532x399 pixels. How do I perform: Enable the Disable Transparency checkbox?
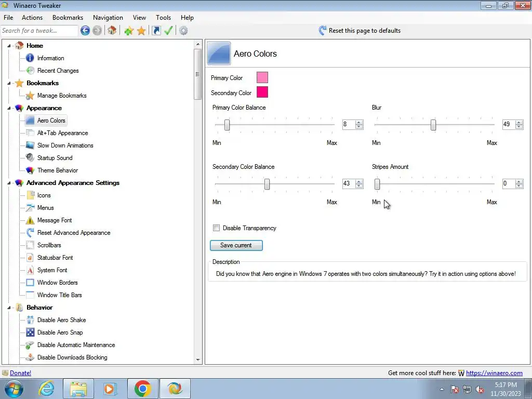pos(216,228)
